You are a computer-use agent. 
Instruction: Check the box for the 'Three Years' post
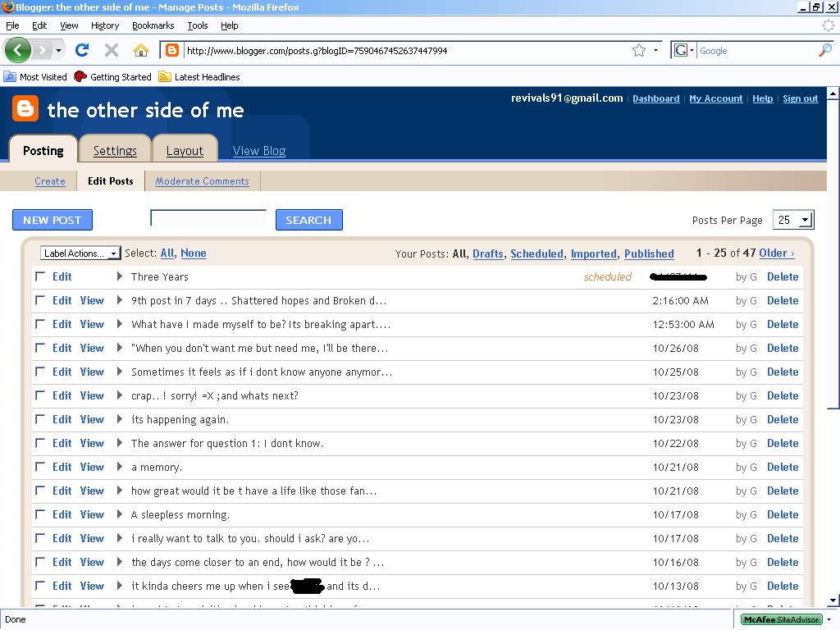(39, 276)
